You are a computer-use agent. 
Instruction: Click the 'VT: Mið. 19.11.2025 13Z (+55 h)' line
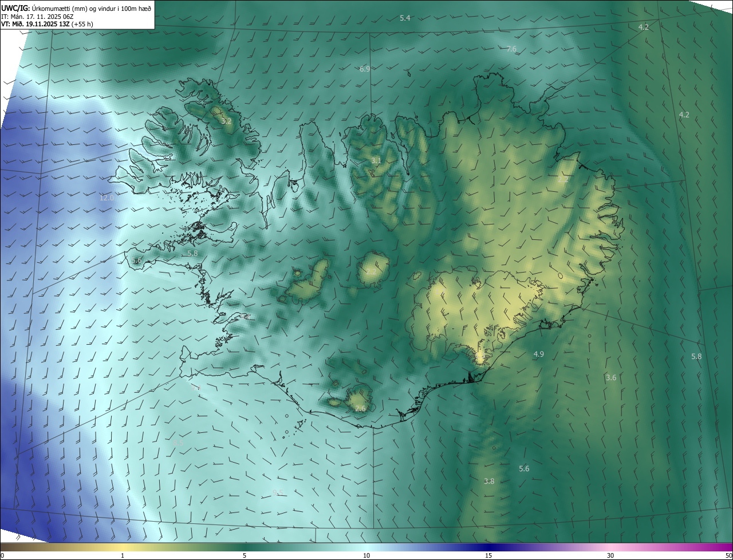click(x=47, y=24)
